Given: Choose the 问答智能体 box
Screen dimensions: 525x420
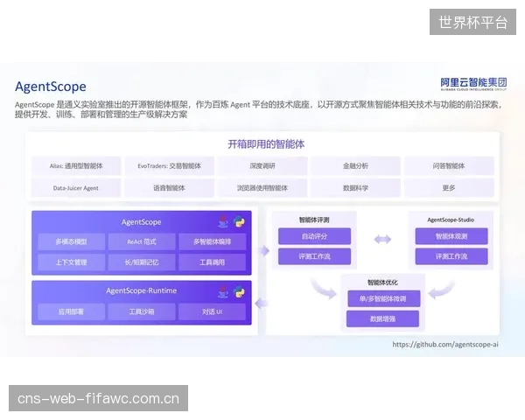Looking at the screenshot, I should pos(449,165).
